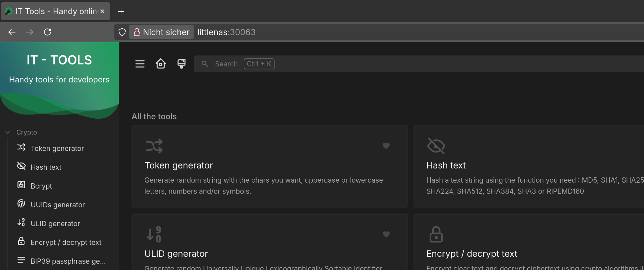Select UUIDs generator in sidebar
Screen dimensions: 644x270
point(57,205)
